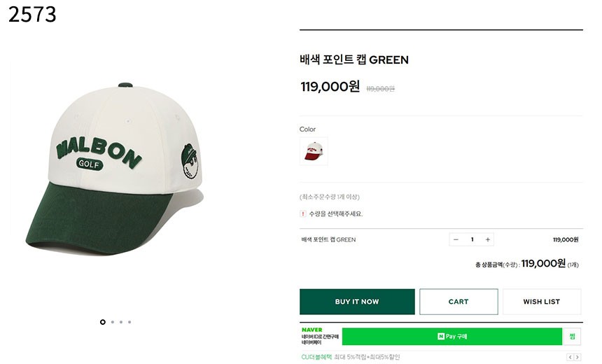Viewport: 602px width, 364px height.
Task: Click the quantity input field
Action: pyautogui.click(x=472, y=239)
